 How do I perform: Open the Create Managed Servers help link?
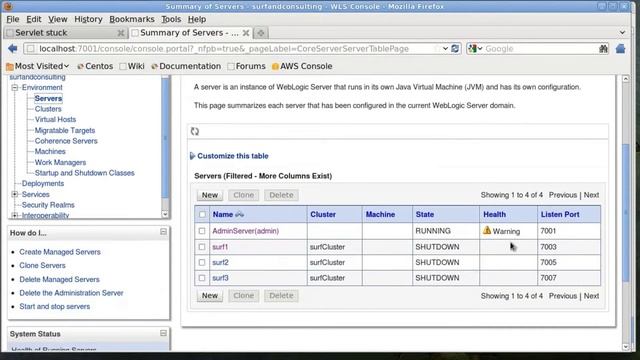click(x=60, y=252)
